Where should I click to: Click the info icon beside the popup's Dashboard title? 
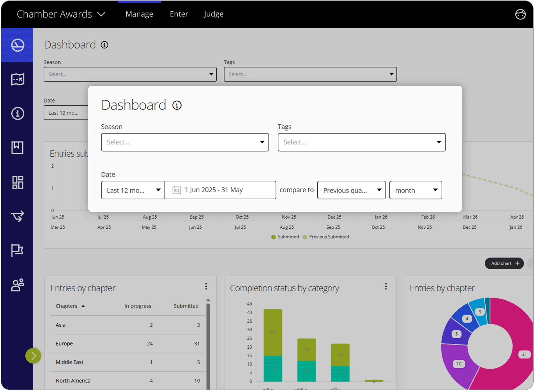coord(177,105)
